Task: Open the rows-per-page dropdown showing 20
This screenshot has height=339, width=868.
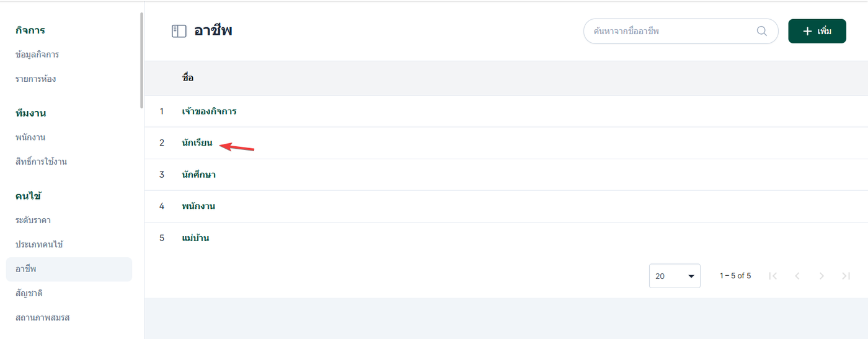Action: coord(675,276)
